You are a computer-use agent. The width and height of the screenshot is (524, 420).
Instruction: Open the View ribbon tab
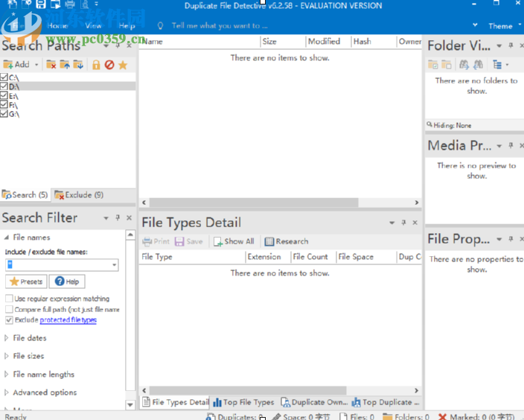(x=93, y=26)
